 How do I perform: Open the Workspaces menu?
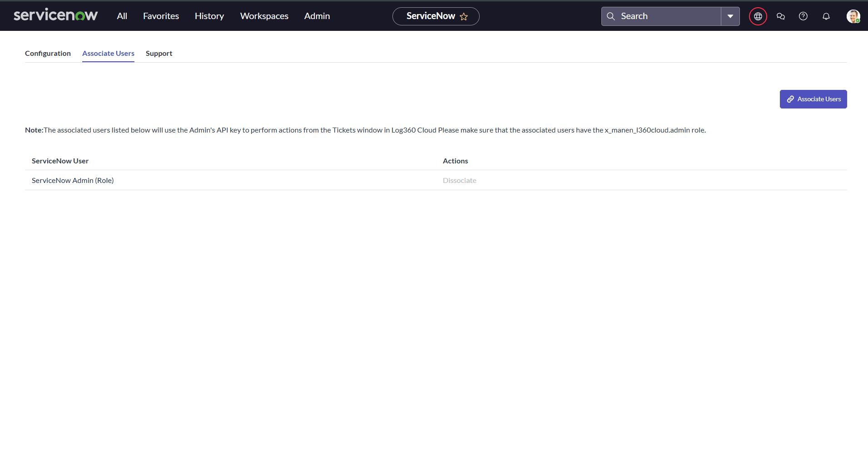[x=264, y=16]
